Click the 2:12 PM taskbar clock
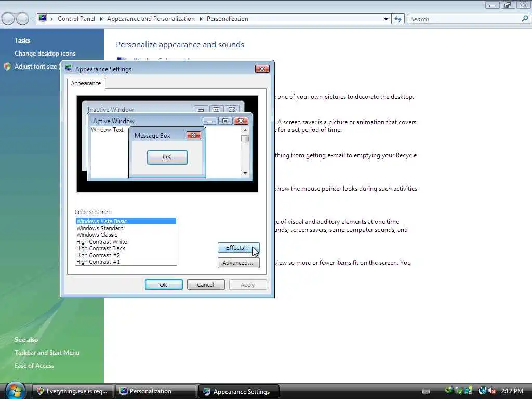The width and height of the screenshot is (532, 399). [x=512, y=391]
